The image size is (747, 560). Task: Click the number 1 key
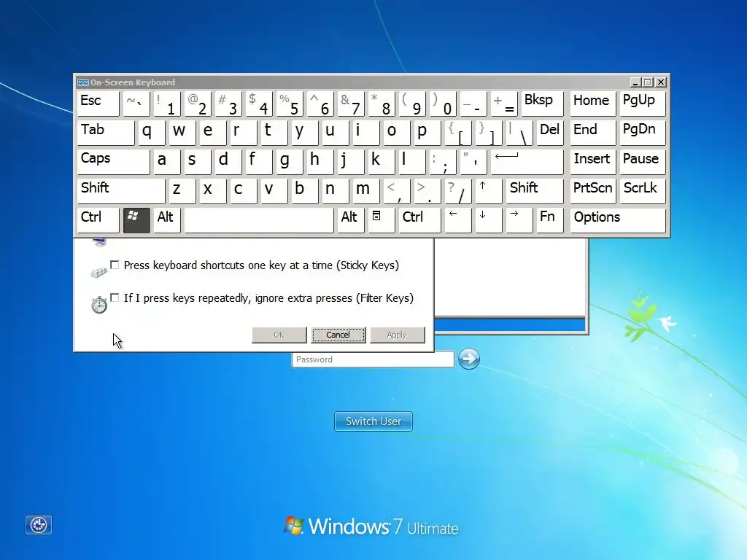click(x=167, y=104)
